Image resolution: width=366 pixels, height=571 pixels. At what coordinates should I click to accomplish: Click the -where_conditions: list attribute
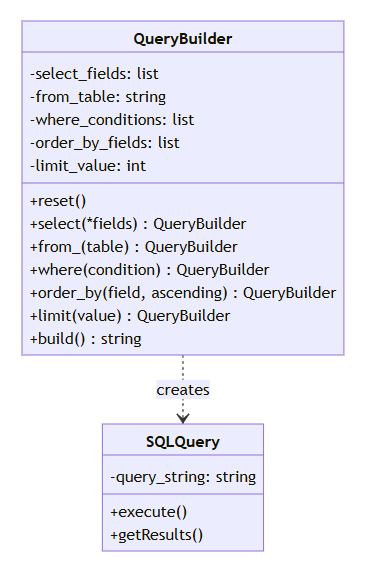pos(112,120)
